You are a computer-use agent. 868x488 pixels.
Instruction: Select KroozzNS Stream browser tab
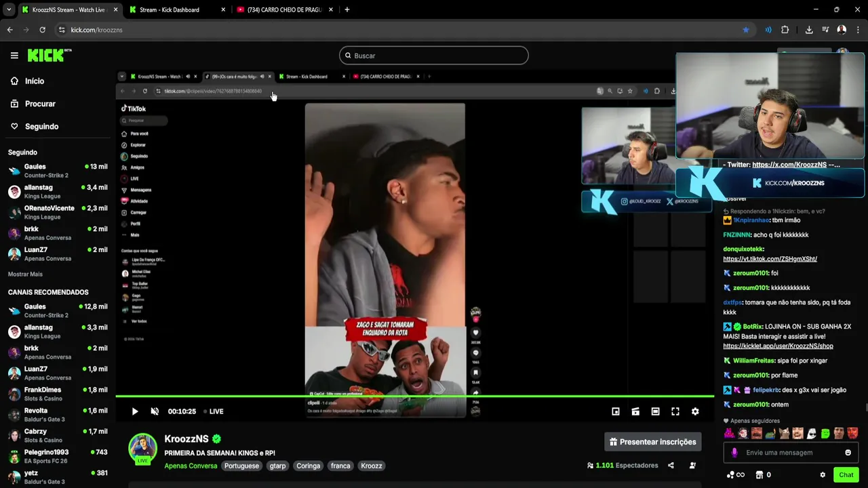[68, 10]
